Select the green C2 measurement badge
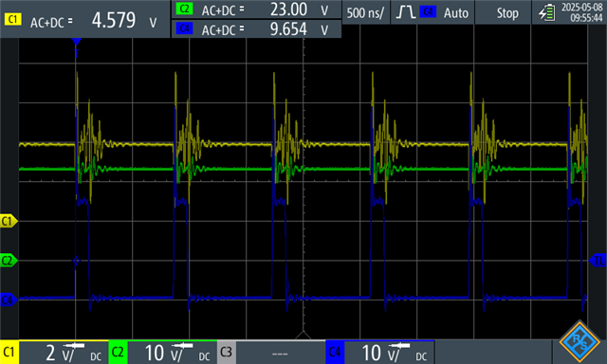The height and width of the screenshot is (364, 607). pos(184,9)
